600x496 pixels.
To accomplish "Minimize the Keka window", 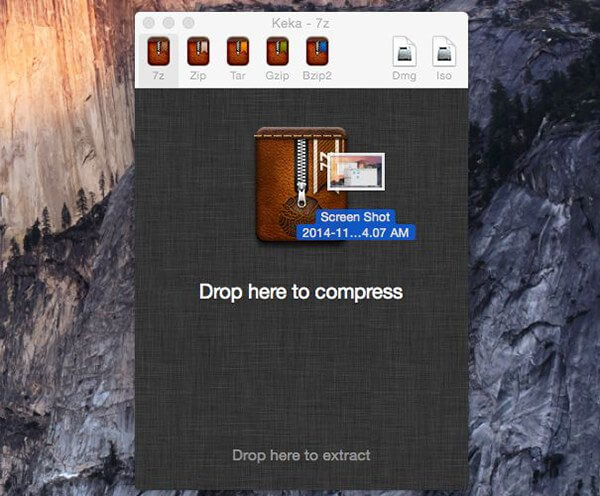I will click(x=168, y=22).
